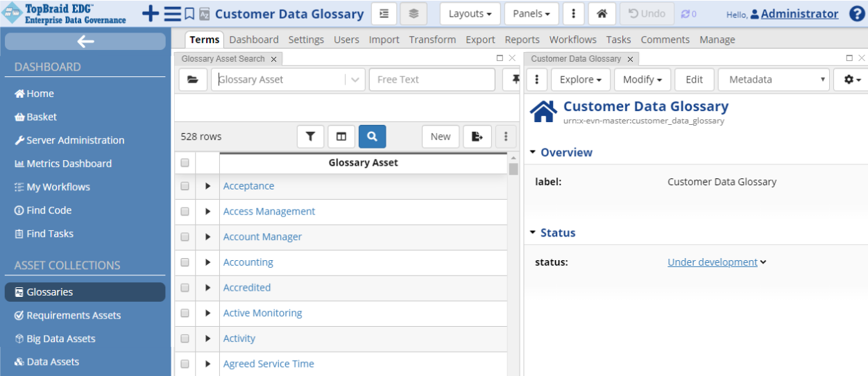Viewport: 868px width, 376px height.
Task: Open the Glossary Asset type combo box
Action: 288,80
